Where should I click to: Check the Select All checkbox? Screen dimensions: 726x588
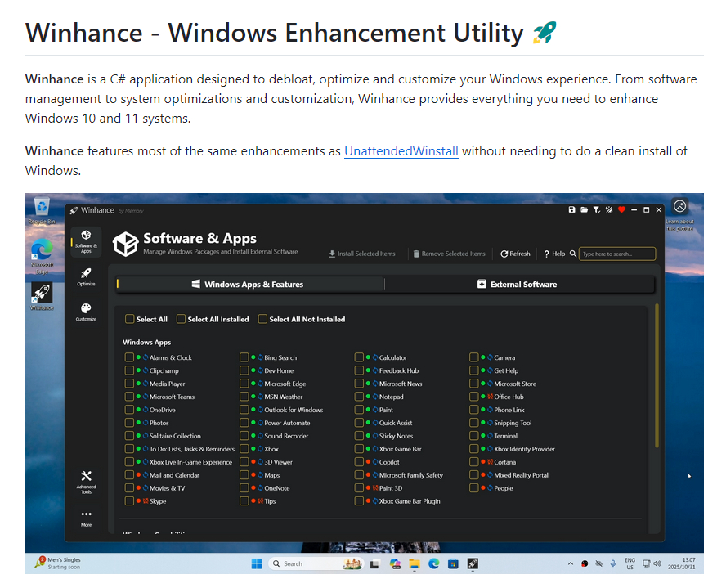point(130,319)
